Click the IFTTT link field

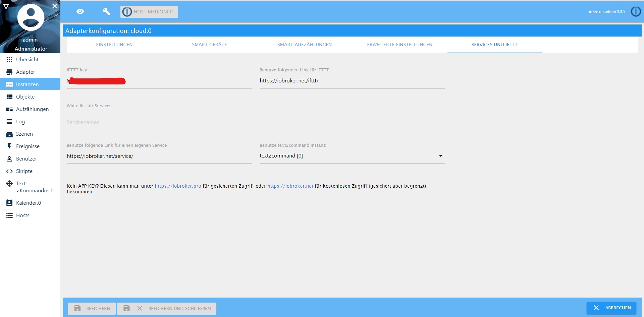pos(352,81)
